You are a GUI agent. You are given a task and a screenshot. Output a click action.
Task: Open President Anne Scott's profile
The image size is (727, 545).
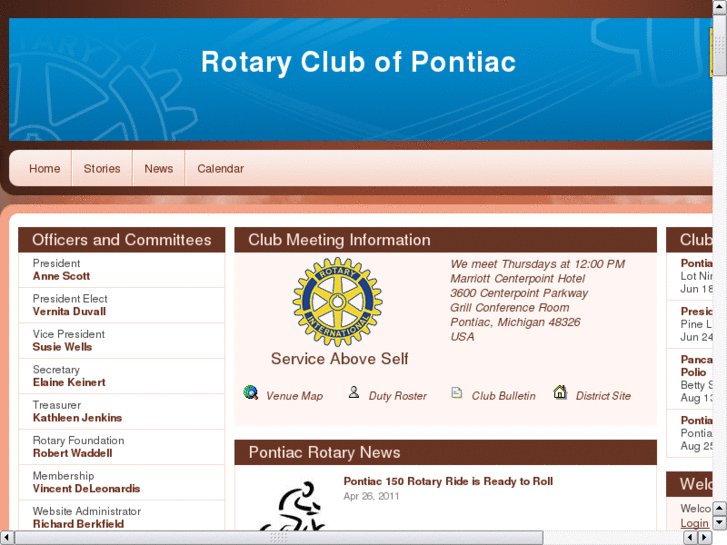click(61, 276)
